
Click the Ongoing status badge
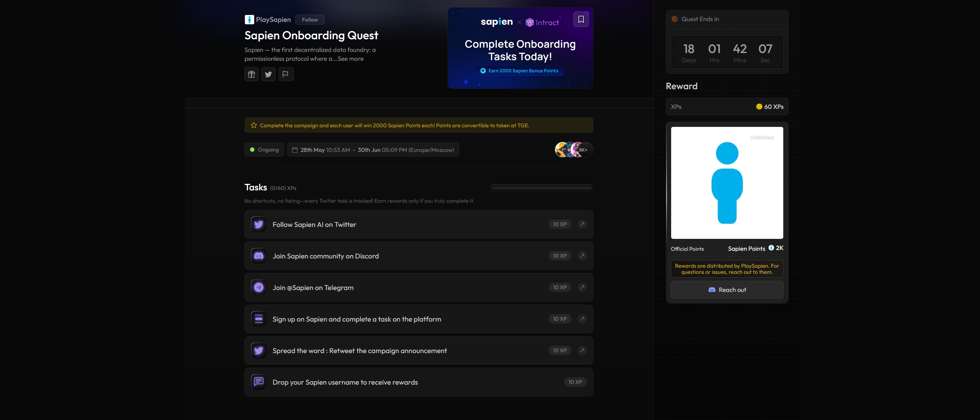coord(265,150)
